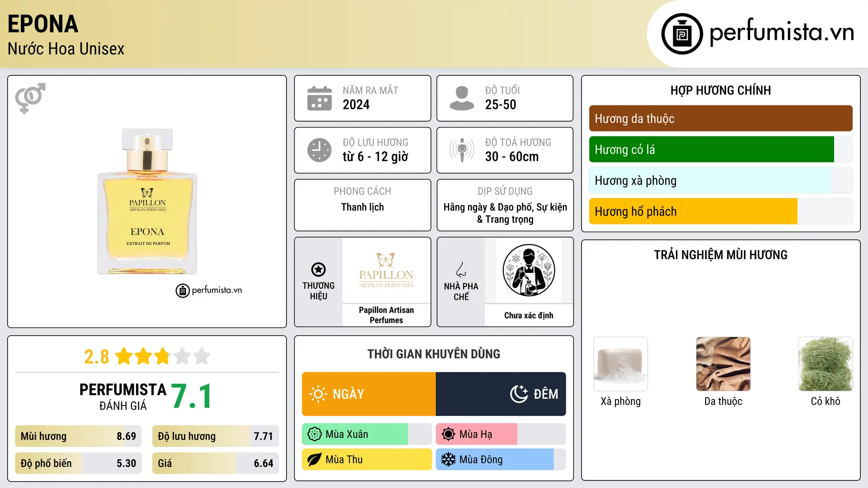Click the Perfumista 7.1 score
Screen dimensions: 868x488
[192, 396]
